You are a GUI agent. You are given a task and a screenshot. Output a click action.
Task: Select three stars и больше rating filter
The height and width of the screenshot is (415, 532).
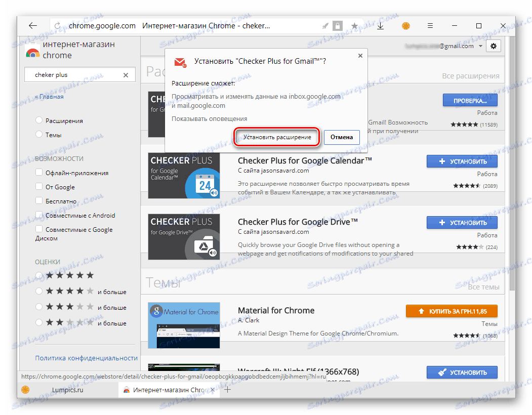[x=39, y=307]
